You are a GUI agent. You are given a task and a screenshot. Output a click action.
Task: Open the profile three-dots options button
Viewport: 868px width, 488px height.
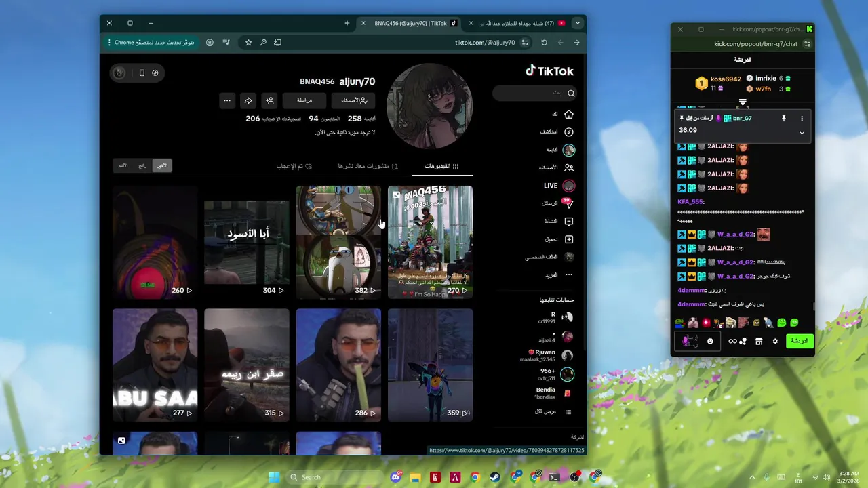(x=227, y=100)
